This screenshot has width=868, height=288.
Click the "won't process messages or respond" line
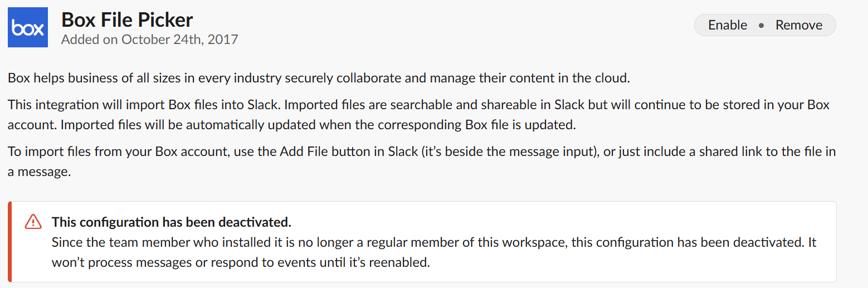[x=167, y=262]
